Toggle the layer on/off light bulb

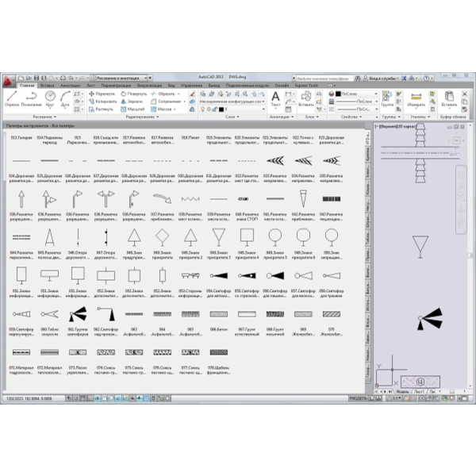203,109
